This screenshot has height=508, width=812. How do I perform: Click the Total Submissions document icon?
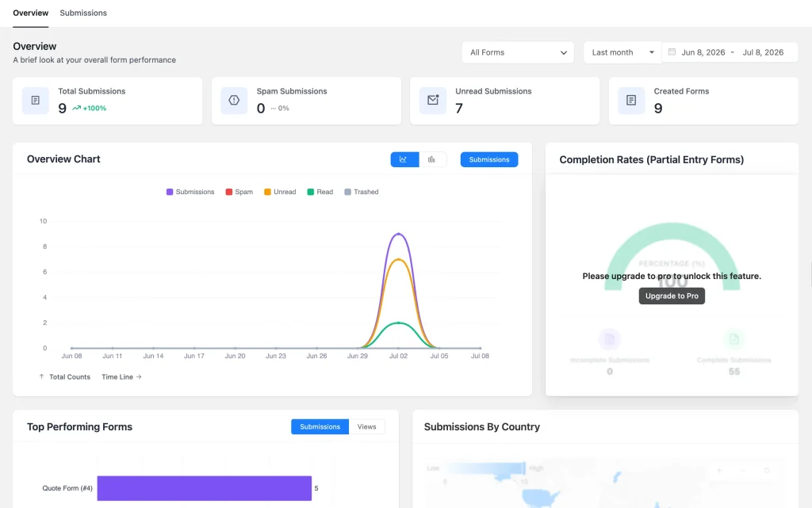point(35,101)
